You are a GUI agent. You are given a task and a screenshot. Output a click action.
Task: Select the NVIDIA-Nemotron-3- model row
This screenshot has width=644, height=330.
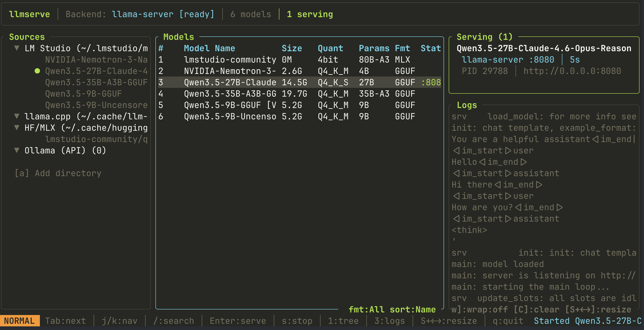click(x=299, y=71)
